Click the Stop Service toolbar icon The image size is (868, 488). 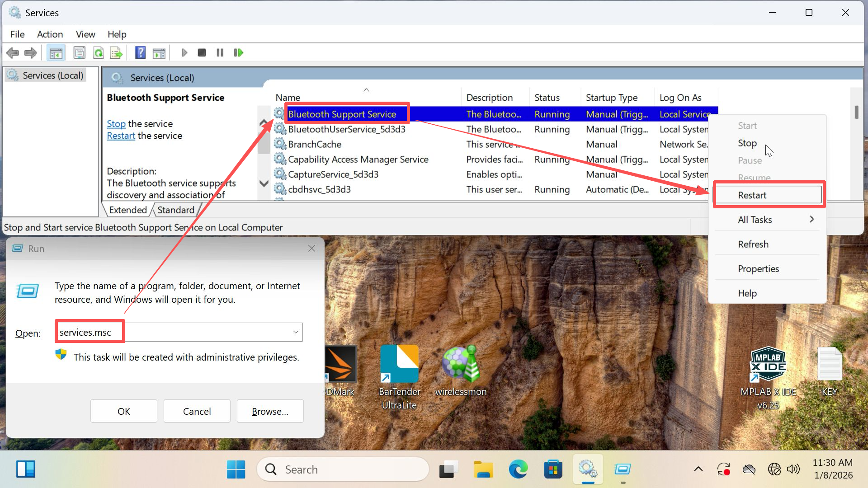tap(202, 53)
